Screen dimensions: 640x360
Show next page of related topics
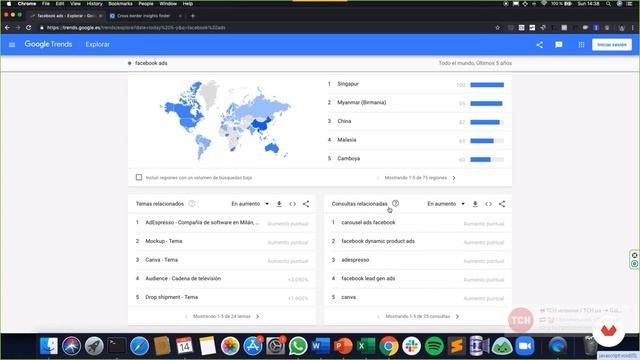tap(258, 316)
